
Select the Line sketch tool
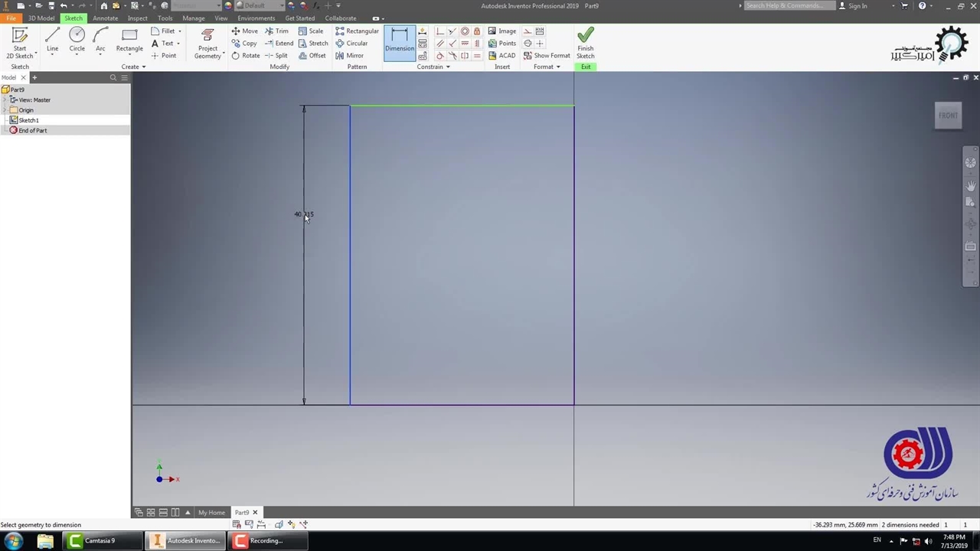52,40
